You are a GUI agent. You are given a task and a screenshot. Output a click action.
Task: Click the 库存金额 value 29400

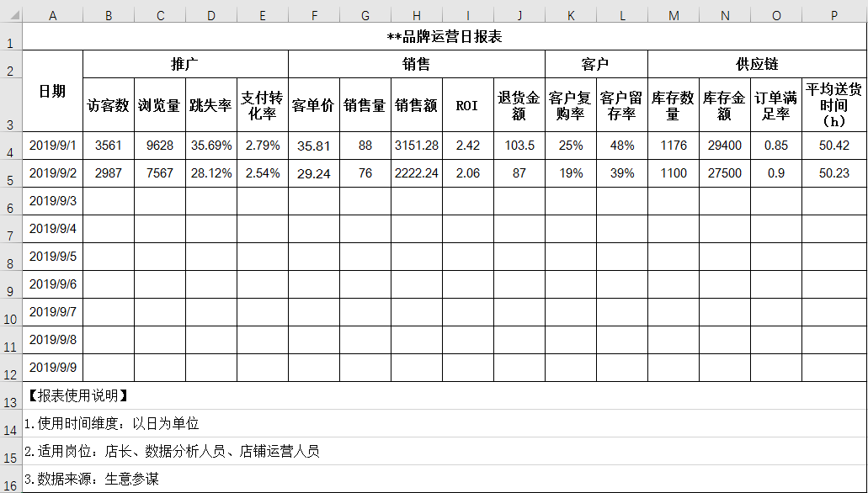tap(724, 144)
